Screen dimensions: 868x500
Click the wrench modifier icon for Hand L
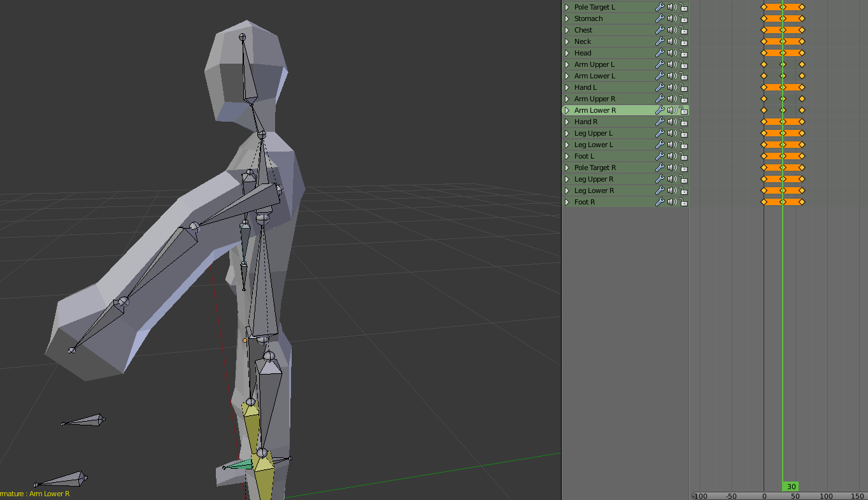click(660, 87)
